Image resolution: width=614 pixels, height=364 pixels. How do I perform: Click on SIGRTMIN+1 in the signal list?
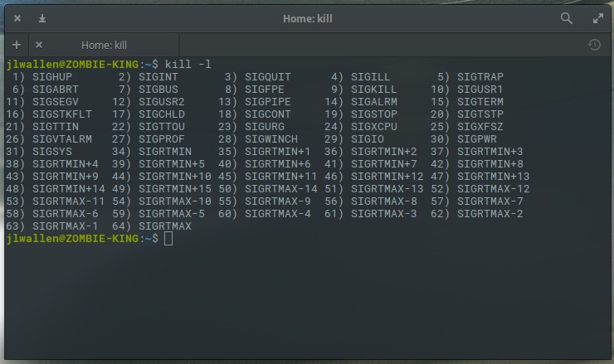[277, 152]
